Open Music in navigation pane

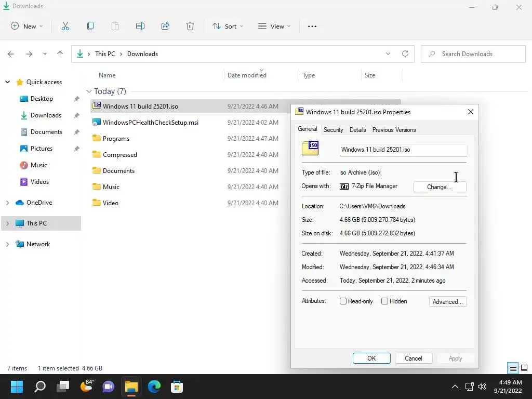pos(38,165)
